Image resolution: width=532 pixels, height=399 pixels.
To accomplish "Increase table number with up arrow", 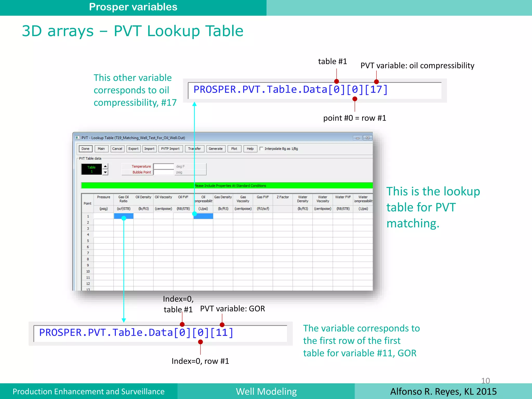I will tap(105, 166).
